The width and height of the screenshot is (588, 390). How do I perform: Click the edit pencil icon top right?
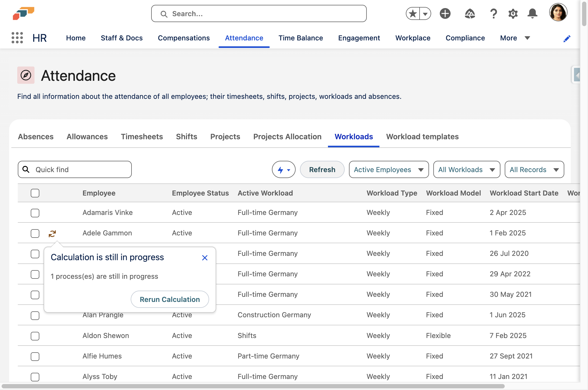point(567,38)
